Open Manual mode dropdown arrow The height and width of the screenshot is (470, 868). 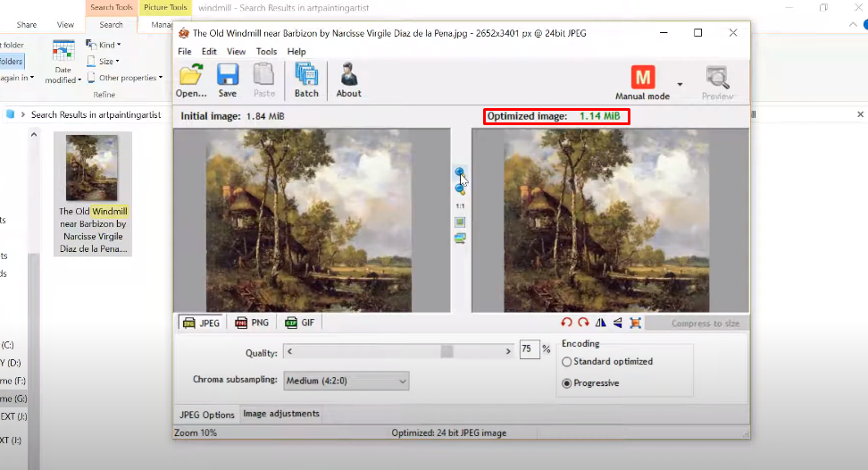click(680, 85)
